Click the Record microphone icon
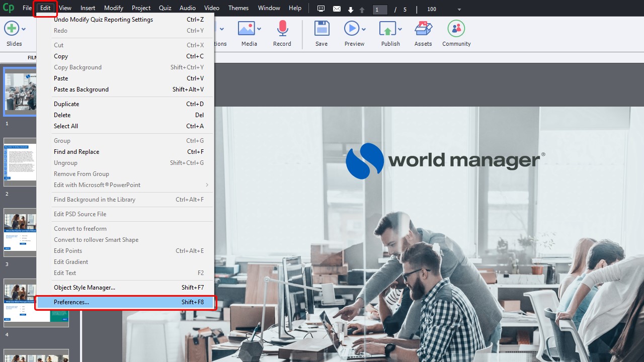644x362 pixels. coord(282,28)
